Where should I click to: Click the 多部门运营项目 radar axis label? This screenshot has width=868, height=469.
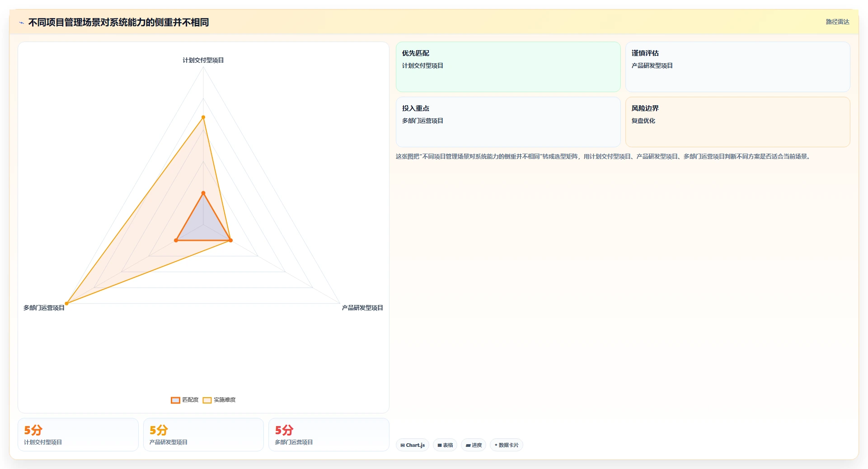tap(44, 308)
